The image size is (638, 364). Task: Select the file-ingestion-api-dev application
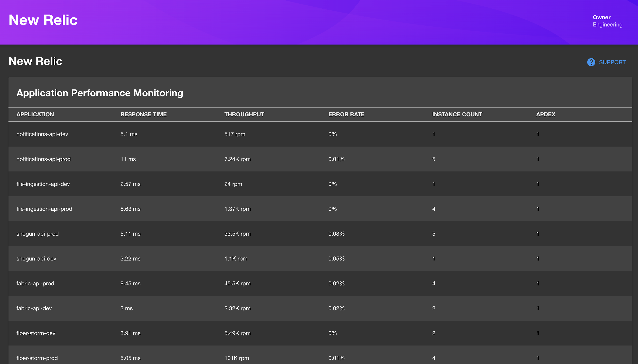click(43, 184)
